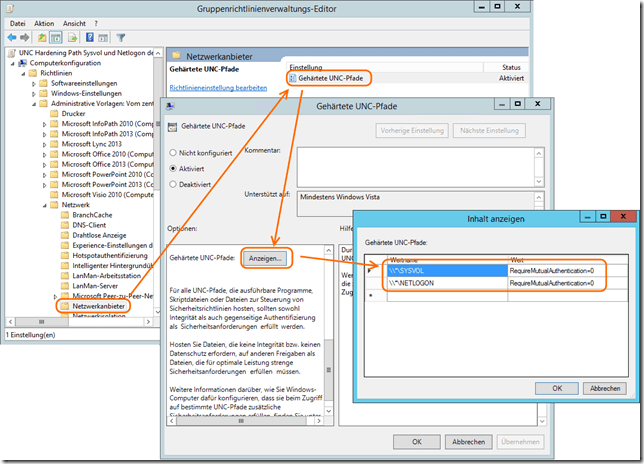Select the Netzwerkanbieter folder in tree
This screenshot has height=464, width=644.
(x=100, y=305)
